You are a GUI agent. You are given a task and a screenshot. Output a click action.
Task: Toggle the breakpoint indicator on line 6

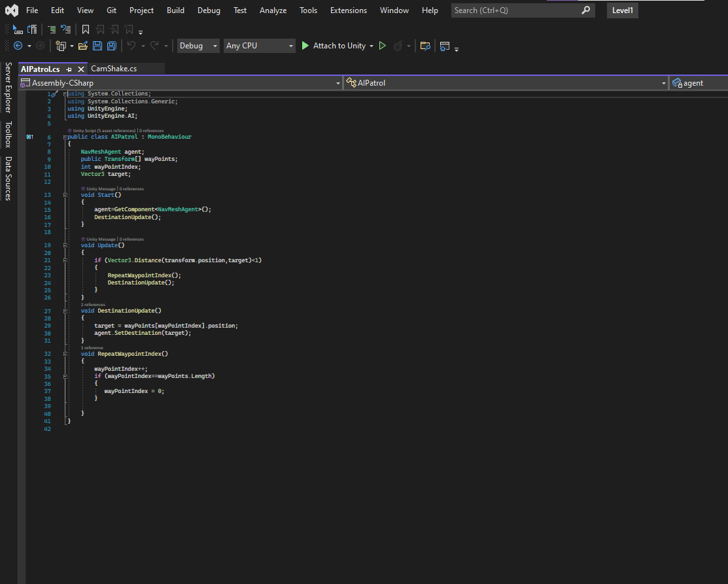(29, 136)
